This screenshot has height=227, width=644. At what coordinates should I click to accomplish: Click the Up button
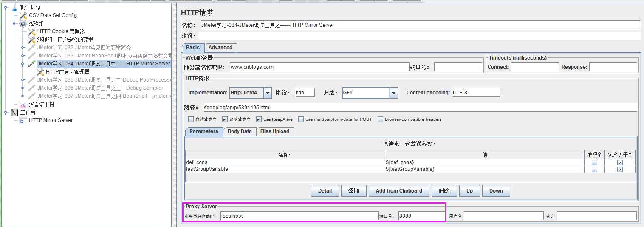pyautogui.click(x=469, y=191)
